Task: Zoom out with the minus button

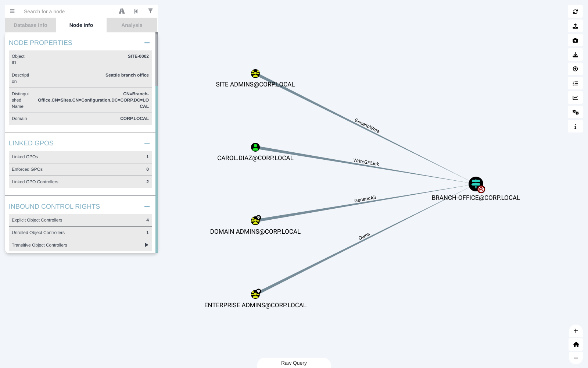Action: (576, 358)
